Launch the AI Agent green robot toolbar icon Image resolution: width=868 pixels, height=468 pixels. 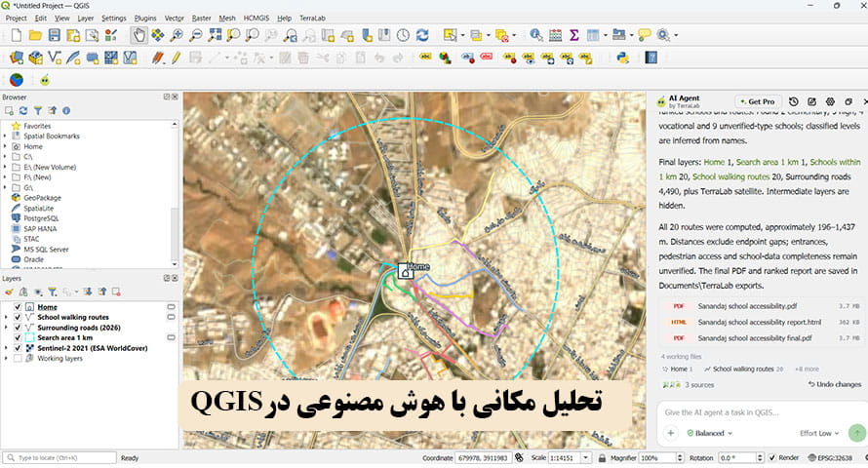point(45,80)
